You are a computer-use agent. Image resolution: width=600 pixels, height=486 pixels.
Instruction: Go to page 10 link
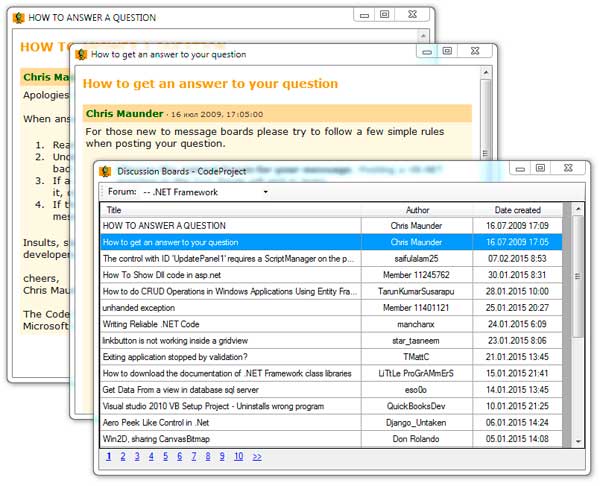238,456
